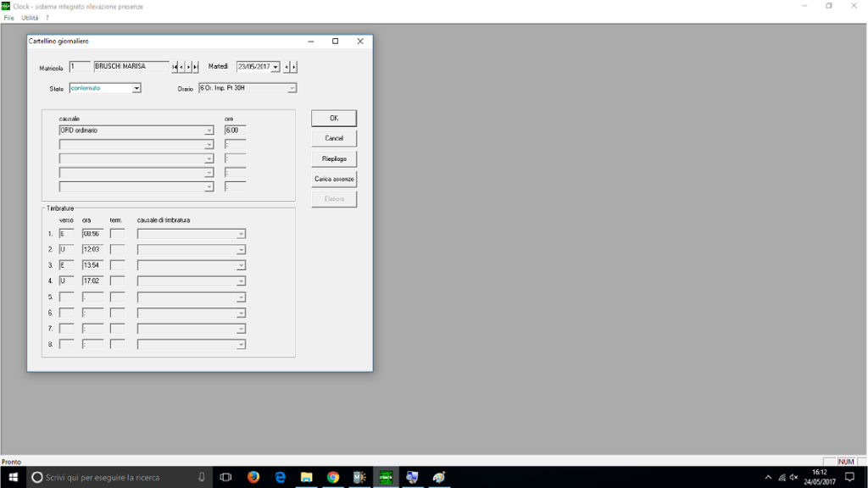Launch Google Chrome from the taskbar
Screen dimensions: 868x488
tap(333, 477)
